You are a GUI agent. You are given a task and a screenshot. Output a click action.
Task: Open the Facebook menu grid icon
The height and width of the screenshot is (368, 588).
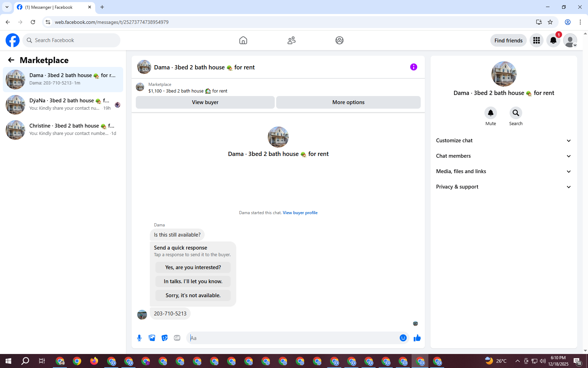537,40
